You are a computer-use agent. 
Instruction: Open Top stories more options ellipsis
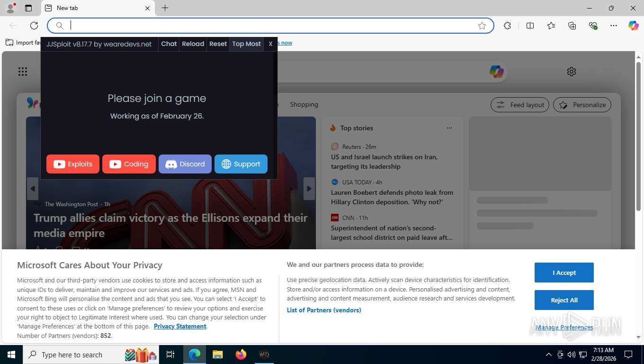point(449,128)
